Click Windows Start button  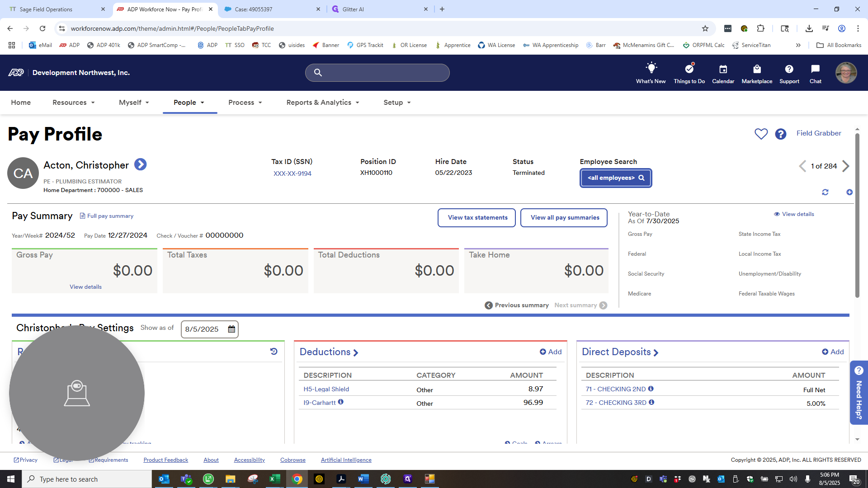[11, 479]
